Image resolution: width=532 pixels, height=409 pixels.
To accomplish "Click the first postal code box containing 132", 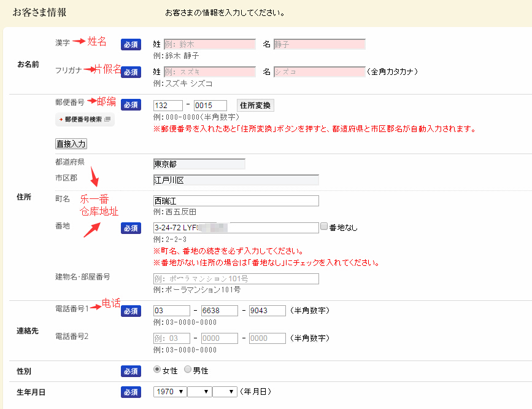I will pyautogui.click(x=168, y=105).
